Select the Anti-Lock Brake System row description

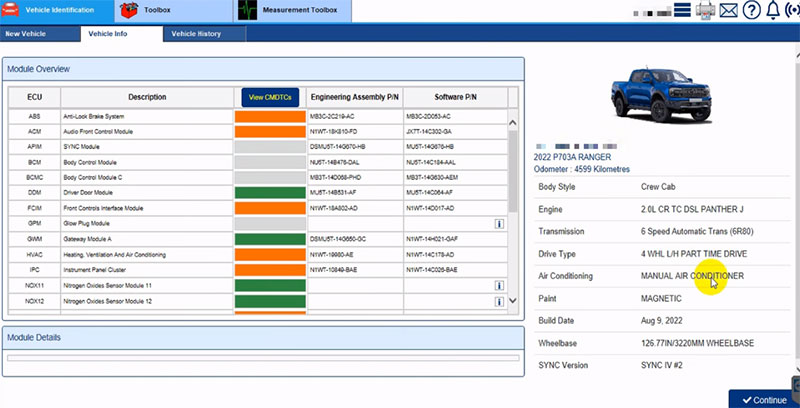93,117
